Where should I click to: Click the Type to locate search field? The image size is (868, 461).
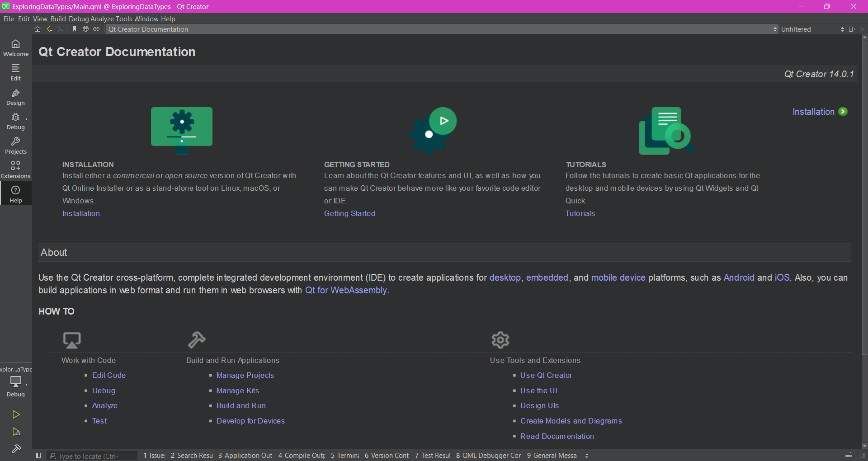pos(93,456)
